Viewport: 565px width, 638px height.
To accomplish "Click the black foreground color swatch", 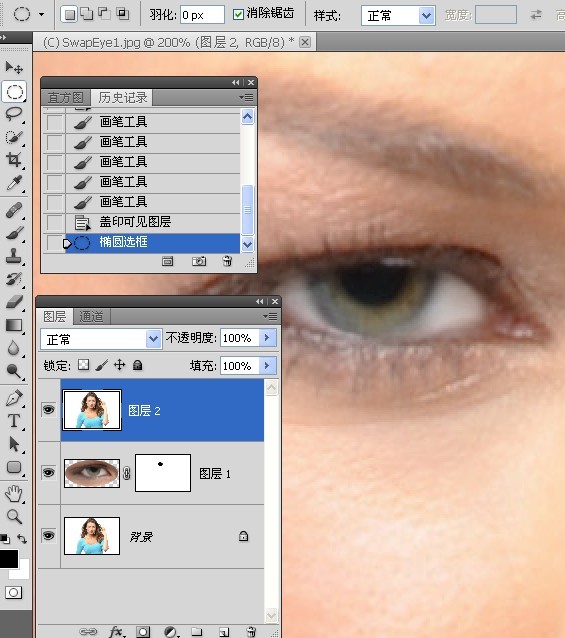I will 9,559.
